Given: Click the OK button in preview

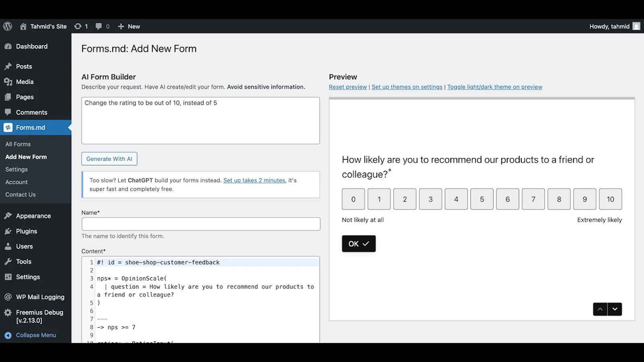Looking at the screenshot, I should (359, 244).
